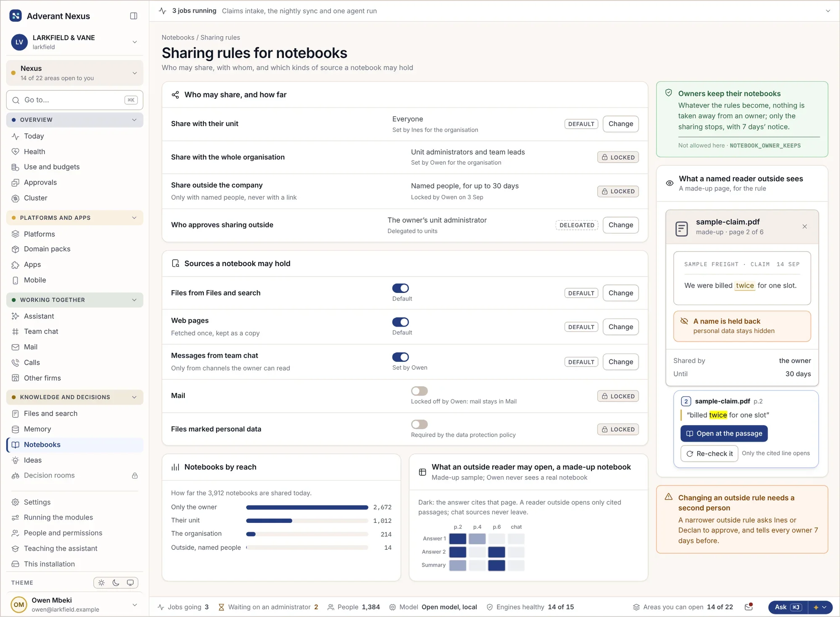
Task: Click the bar chart icon by Notebooks by reach
Action: click(175, 467)
